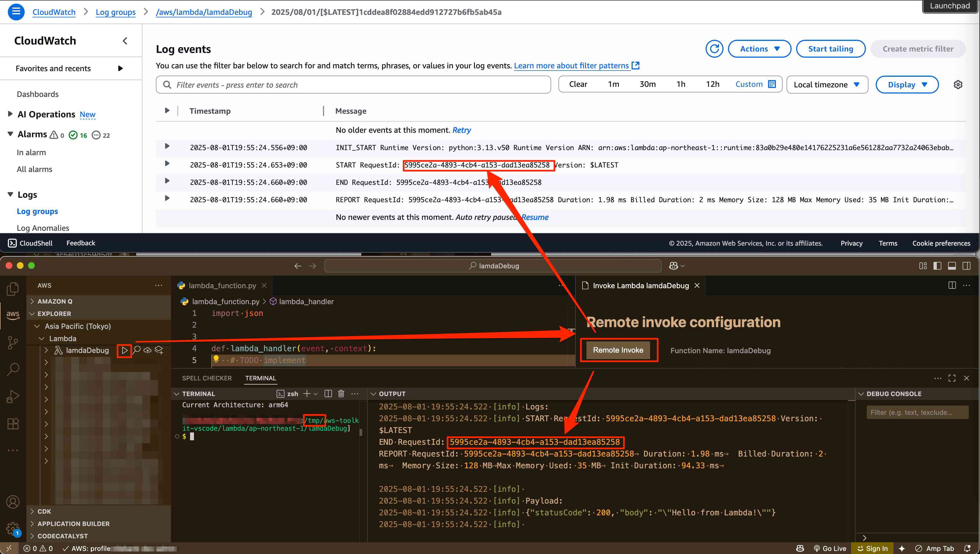Click the AWS Toolkit icon in activity bar
The image size is (980, 554).
click(x=13, y=315)
